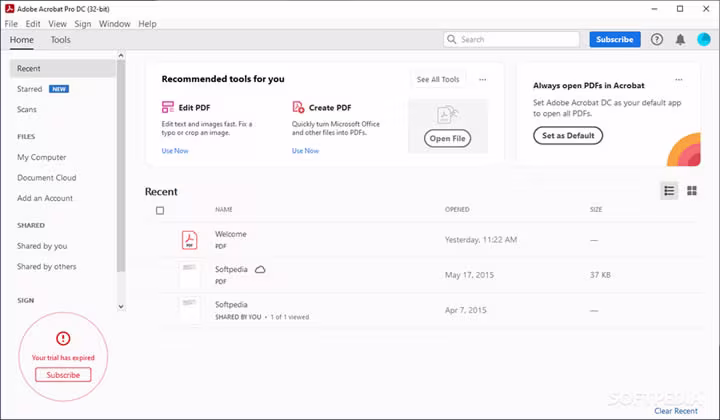Click Yesterday, 11:22 AM opened time

481,240
